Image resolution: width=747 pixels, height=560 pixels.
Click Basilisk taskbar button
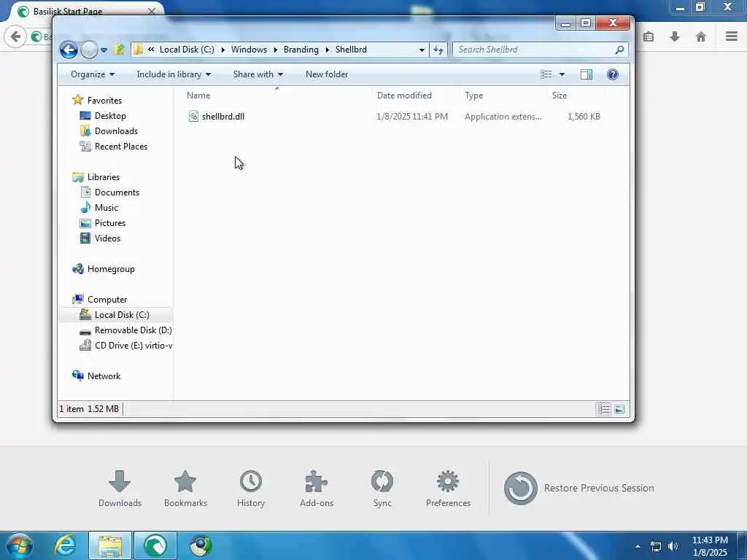tap(155, 545)
